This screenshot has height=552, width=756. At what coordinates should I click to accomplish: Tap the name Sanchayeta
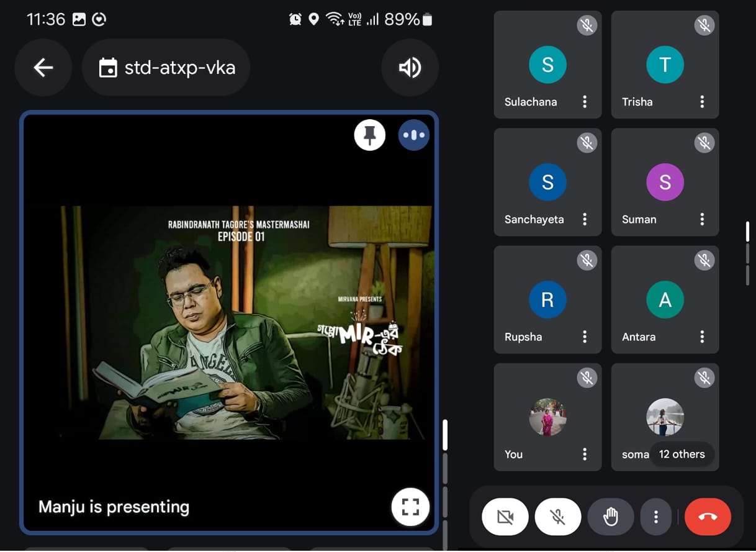click(534, 219)
